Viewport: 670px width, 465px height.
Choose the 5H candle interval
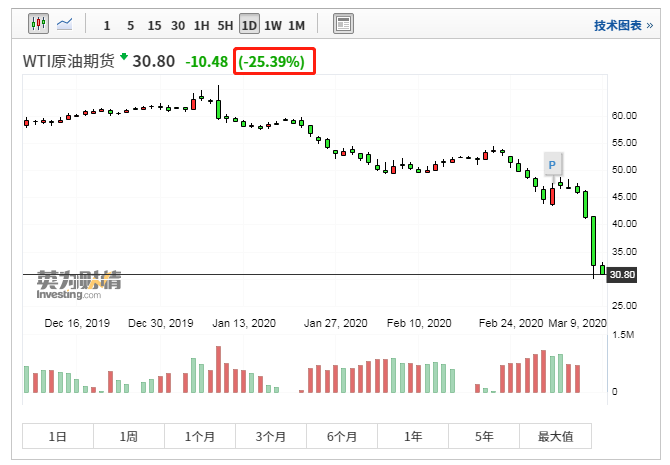[x=226, y=24]
